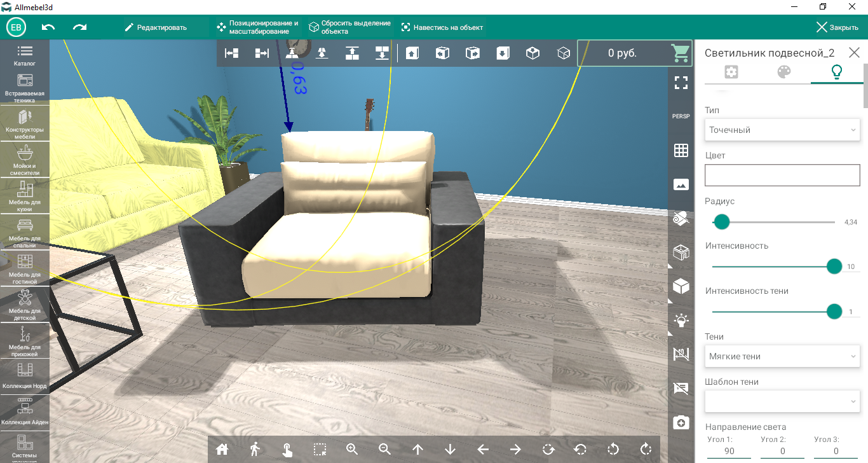Open Мебель для детской category

pyautogui.click(x=25, y=306)
